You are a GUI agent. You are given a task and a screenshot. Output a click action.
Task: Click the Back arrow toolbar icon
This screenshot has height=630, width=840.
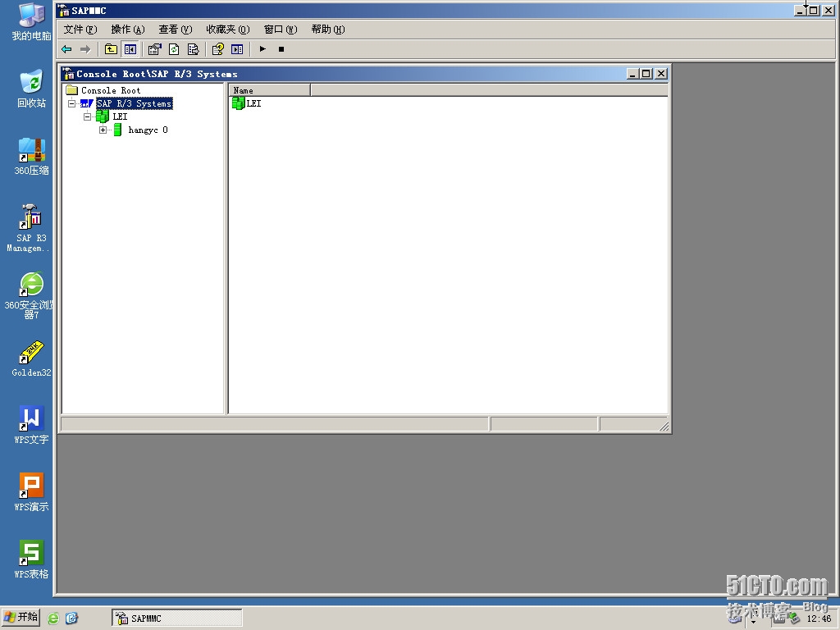[x=67, y=49]
